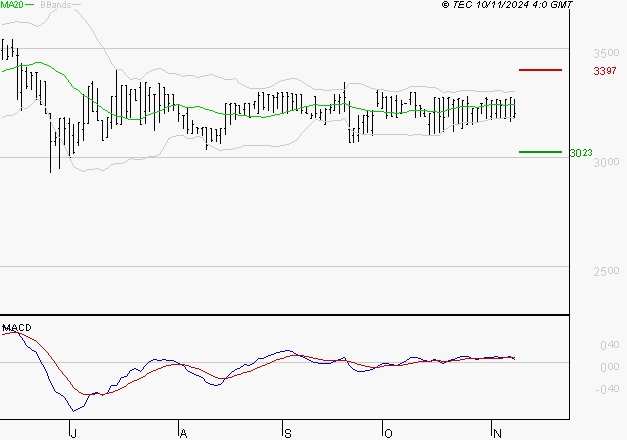Click the MACD 040 axis label
Viewport: 627px width, 440px height.
click(610, 345)
